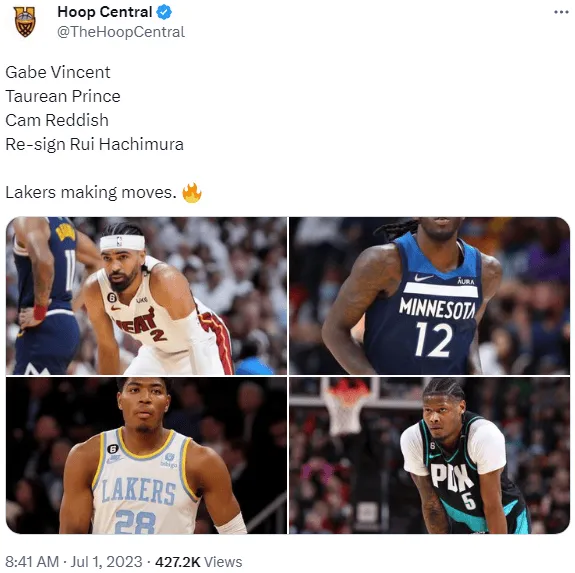Open the Lakers number 28 jersey photo
The height and width of the screenshot is (573, 575).
146,455
